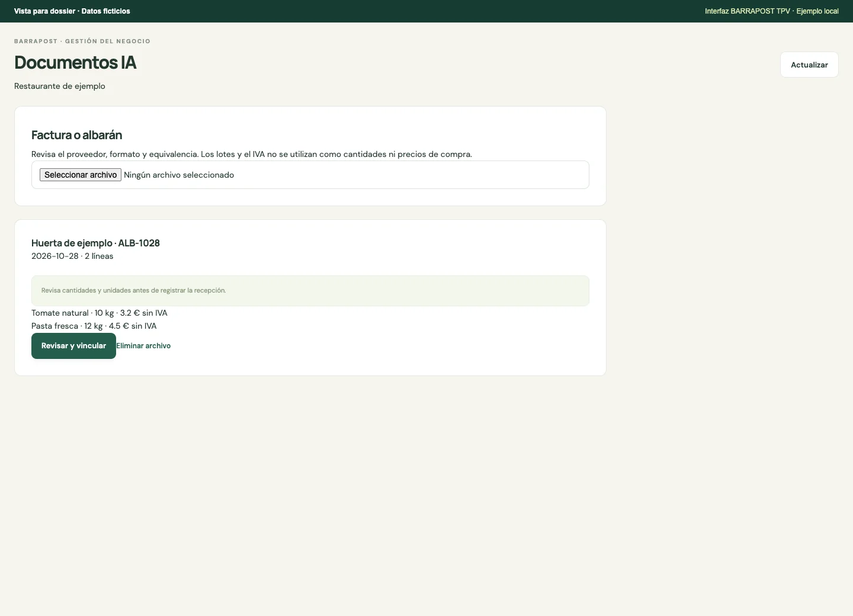Click the 'Pasta fresca · 12 kg' line
The image size is (853, 616).
tap(94, 326)
